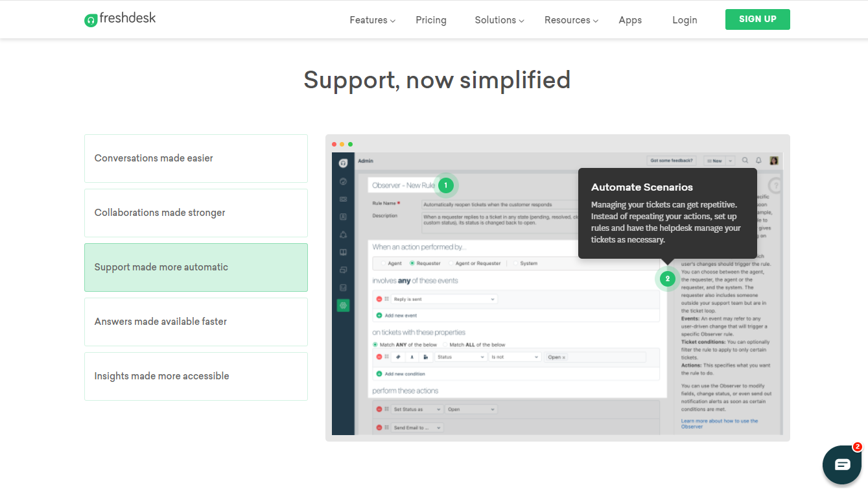This screenshot has width=868, height=498.
Task: Open the Reply is sent dropdown
Action: tap(444, 299)
